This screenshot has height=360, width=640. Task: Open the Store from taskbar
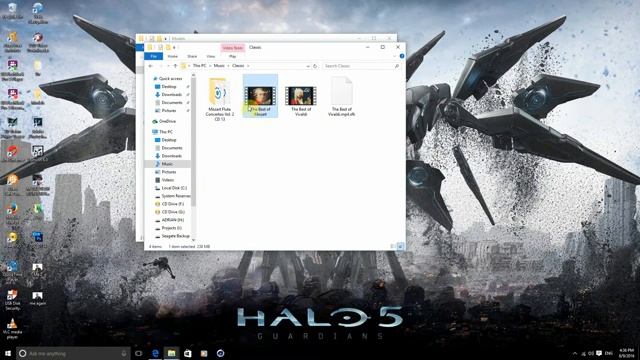coord(188,353)
